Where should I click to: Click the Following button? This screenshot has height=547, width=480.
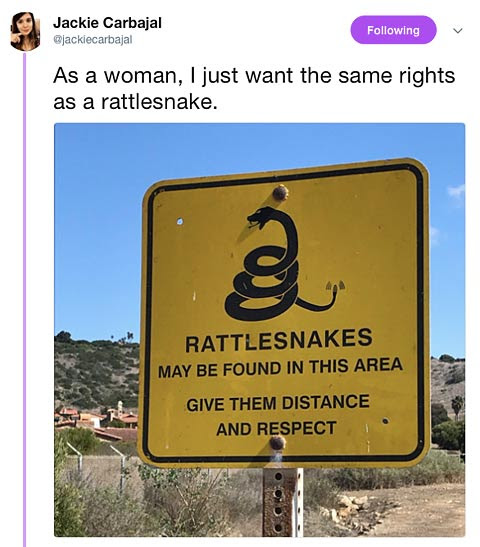click(393, 30)
